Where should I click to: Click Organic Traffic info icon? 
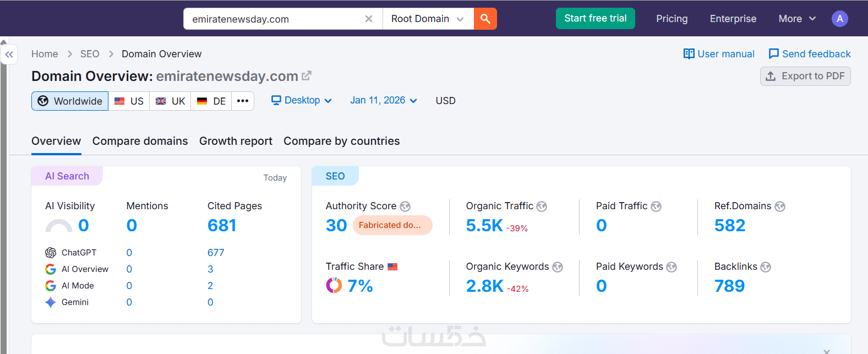[x=542, y=206]
